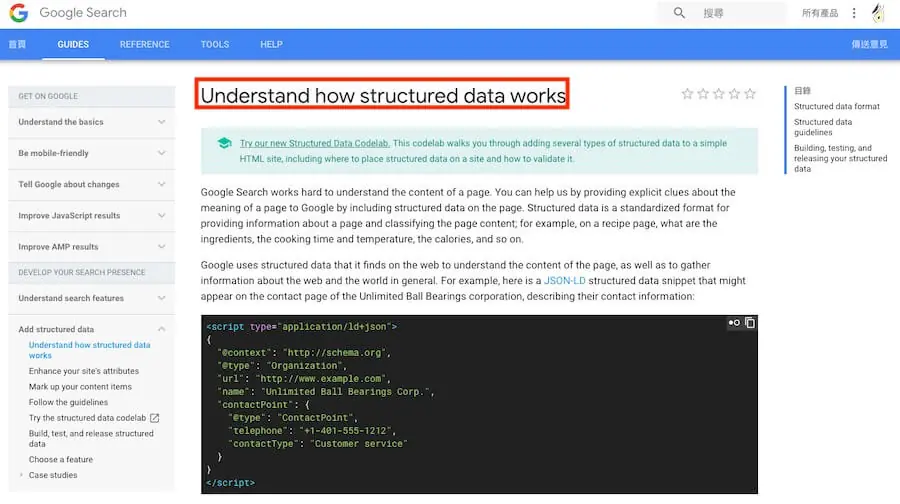Screen dimensions: 900x504
Task: Click send feedback link in blue bar
Action: (870, 44)
